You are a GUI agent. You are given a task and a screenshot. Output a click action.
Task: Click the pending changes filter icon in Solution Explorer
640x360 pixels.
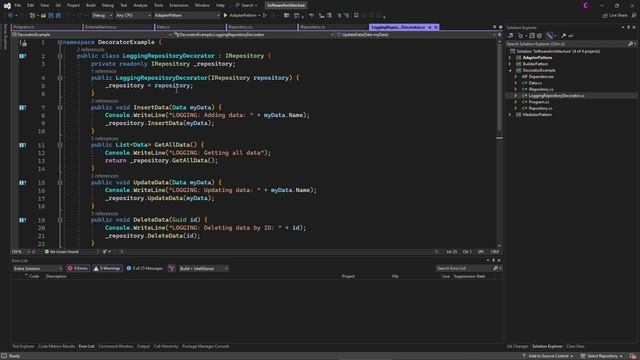tap(521, 36)
